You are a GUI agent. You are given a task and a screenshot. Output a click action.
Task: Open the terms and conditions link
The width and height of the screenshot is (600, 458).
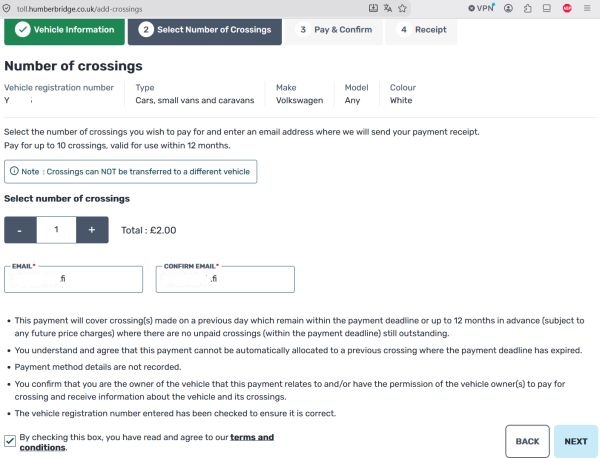147,442
